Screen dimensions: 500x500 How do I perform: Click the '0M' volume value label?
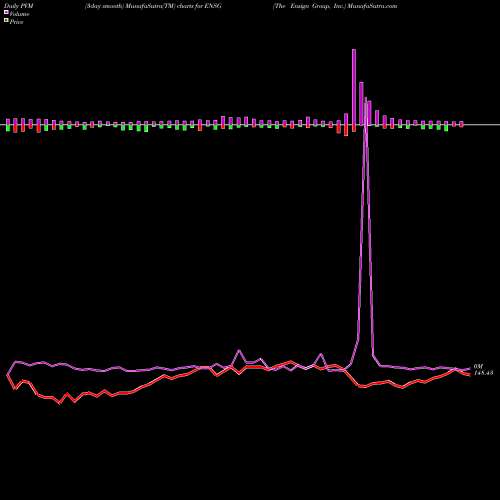point(478,366)
